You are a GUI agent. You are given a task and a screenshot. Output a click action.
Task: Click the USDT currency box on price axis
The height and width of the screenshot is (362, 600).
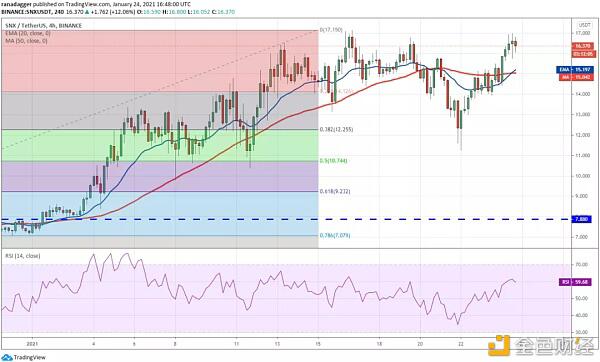tap(584, 25)
